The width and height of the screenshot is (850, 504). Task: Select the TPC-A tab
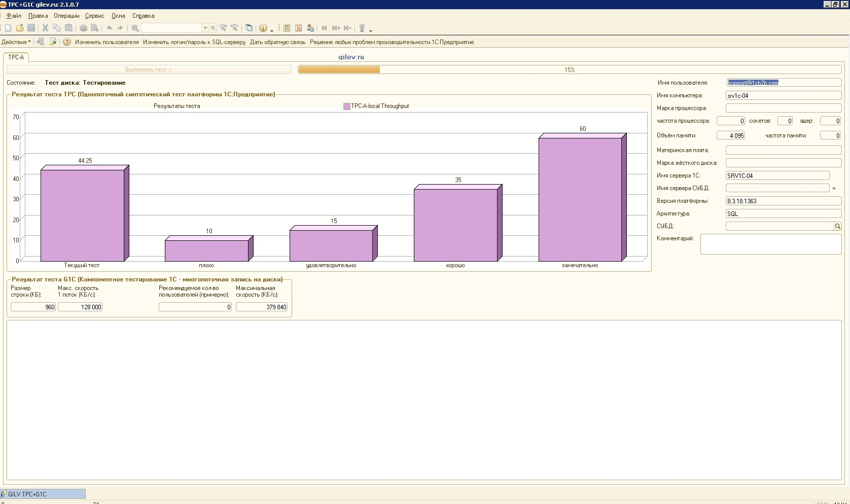pyautogui.click(x=16, y=57)
